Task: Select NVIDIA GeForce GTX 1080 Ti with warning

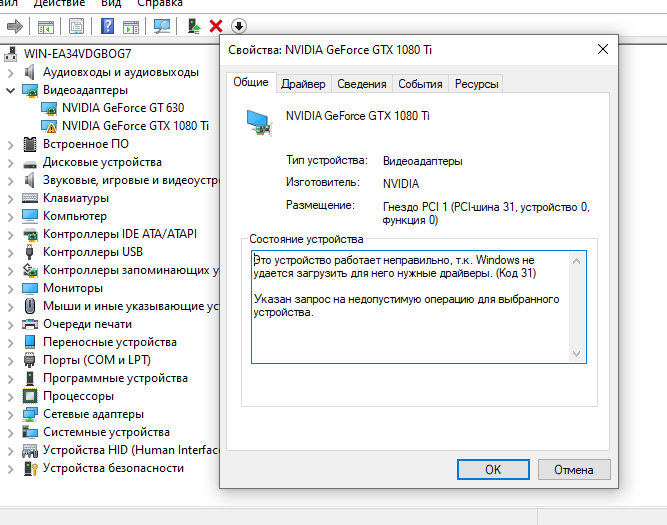Action: point(135,126)
